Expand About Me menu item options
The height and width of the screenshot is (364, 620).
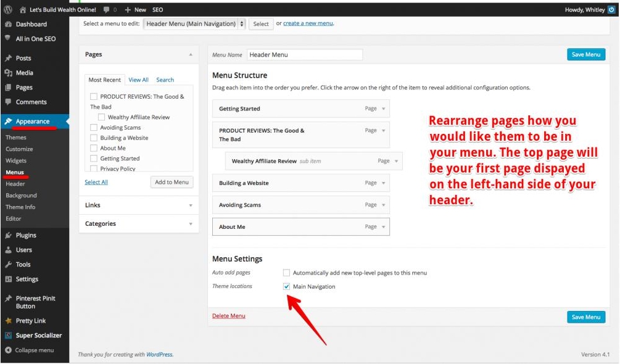pyautogui.click(x=384, y=227)
